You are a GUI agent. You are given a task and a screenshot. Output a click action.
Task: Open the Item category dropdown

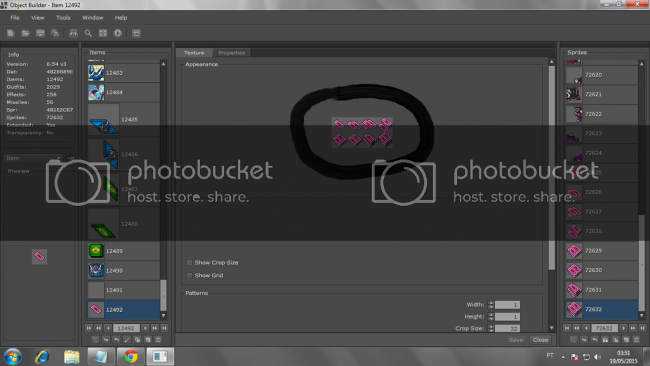[x=33, y=158]
